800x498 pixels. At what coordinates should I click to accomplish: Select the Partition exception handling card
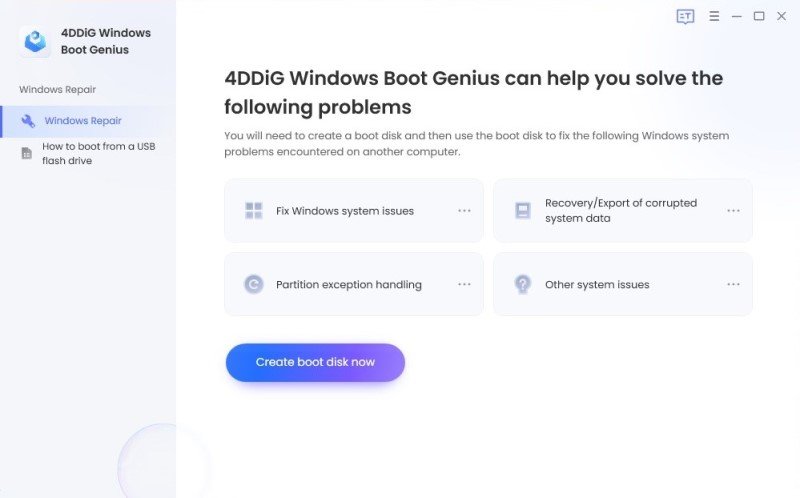pyautogui.click(x=354, y=284)
